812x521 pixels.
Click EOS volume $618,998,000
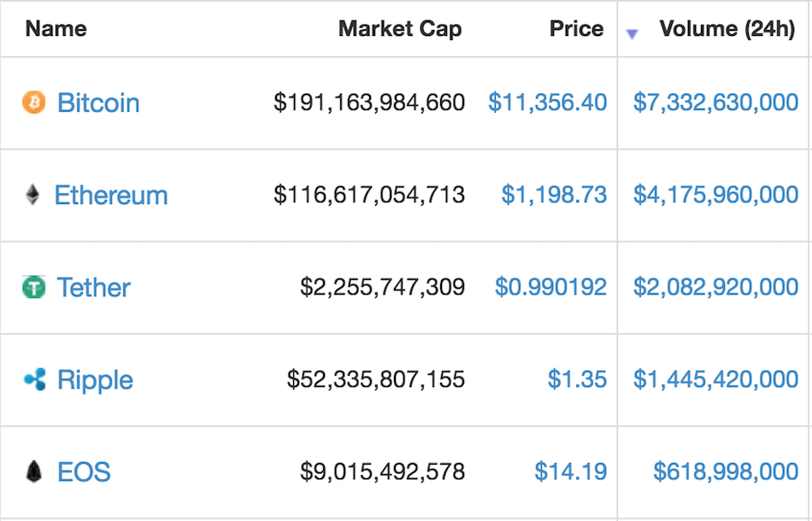click(726, 472)
